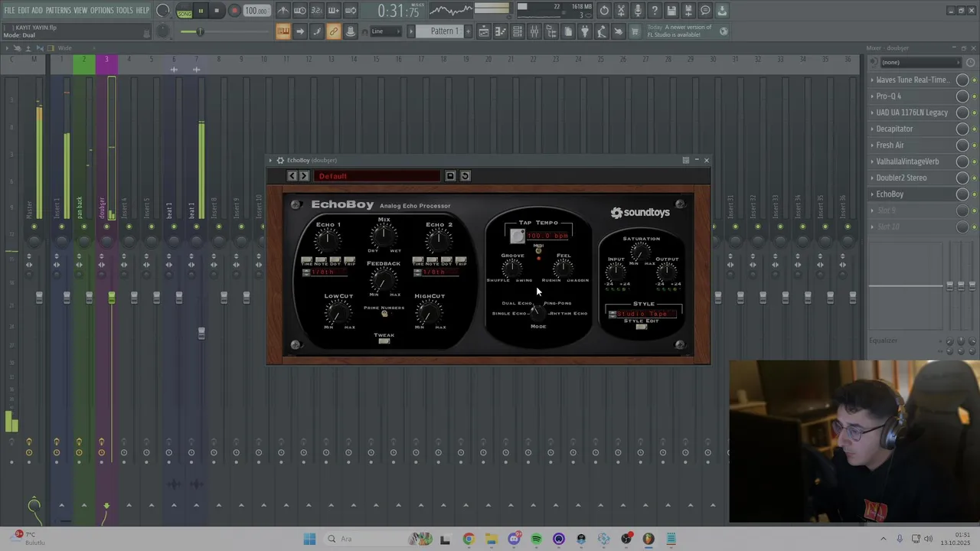Open the VIEW menu
This screenshot has width=980, height=551.
pos(80,11)
